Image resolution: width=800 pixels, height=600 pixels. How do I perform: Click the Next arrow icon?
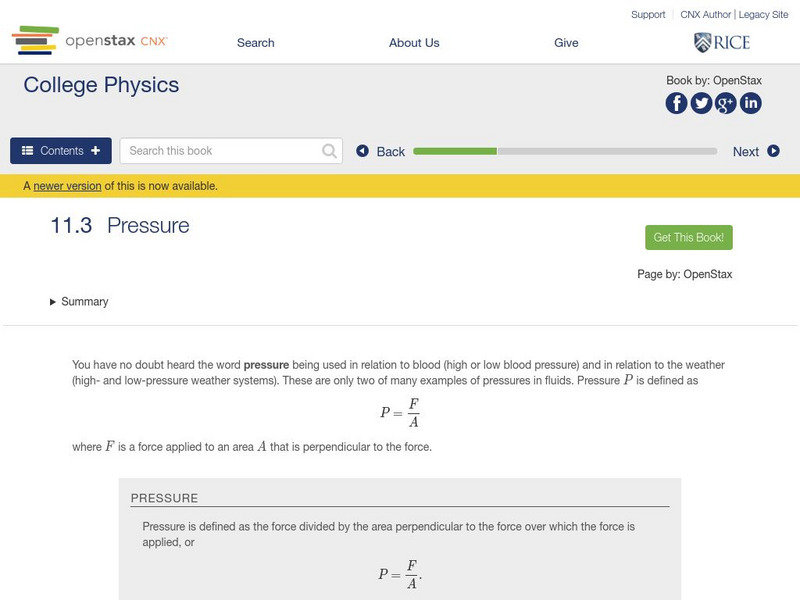tap(773, 151)
